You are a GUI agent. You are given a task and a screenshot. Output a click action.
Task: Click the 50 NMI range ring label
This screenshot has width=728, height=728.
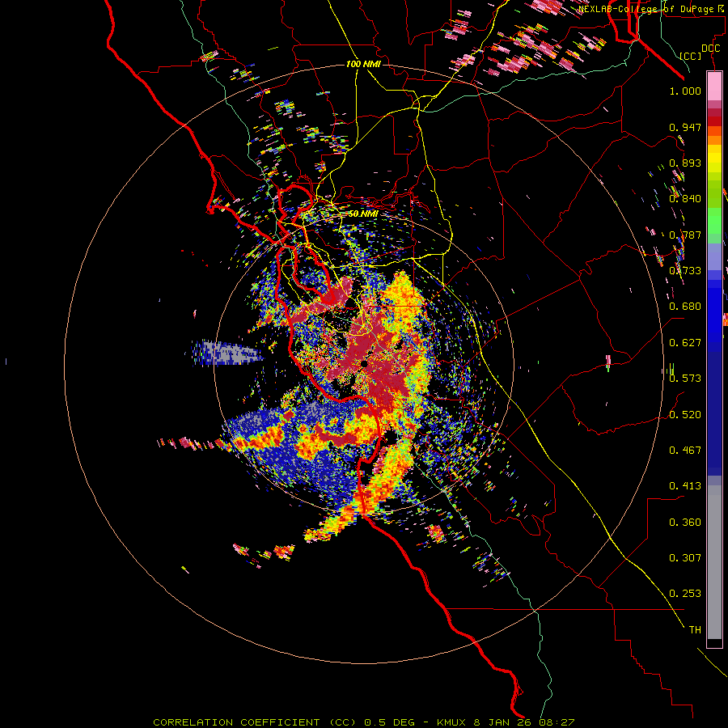coord(363,214)
